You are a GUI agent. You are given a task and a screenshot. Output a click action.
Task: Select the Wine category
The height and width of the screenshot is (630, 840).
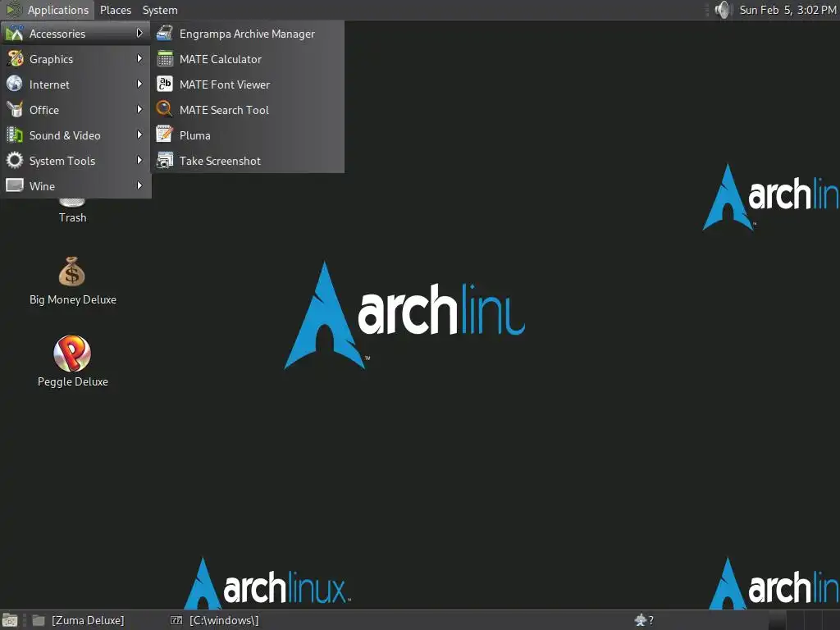pos(75,186)
